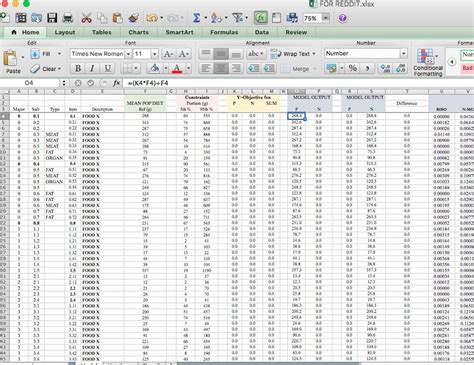Switch to the Layout tab
This screenshot has width=474, height=365.
click(x=65, y=32)
